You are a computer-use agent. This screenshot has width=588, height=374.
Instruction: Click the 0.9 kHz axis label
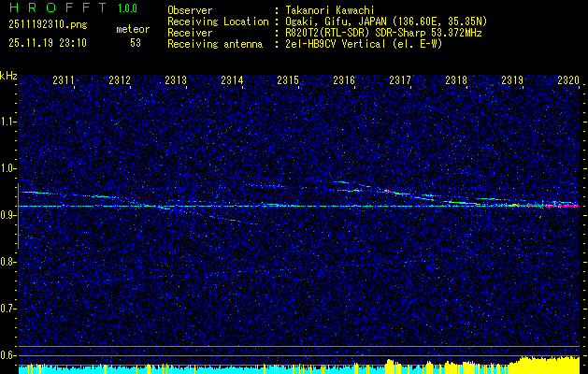[x=7, y=215]
